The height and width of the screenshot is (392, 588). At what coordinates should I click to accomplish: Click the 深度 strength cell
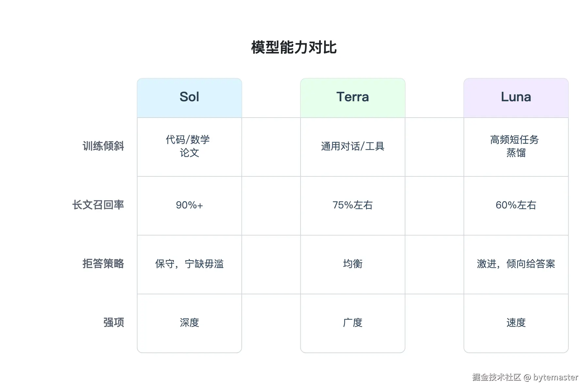(189, 323)
